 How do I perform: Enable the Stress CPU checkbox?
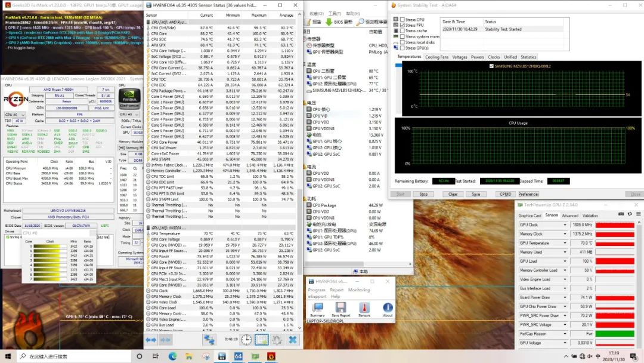402,20
